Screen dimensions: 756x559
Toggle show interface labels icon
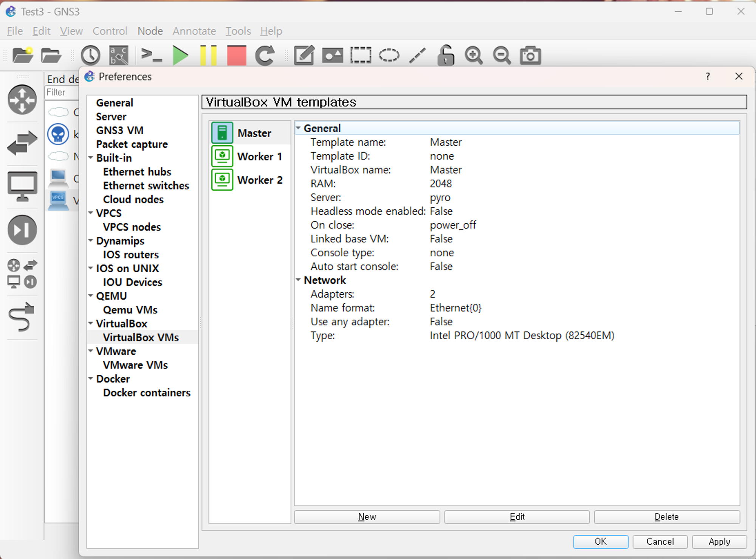(119, 55)
